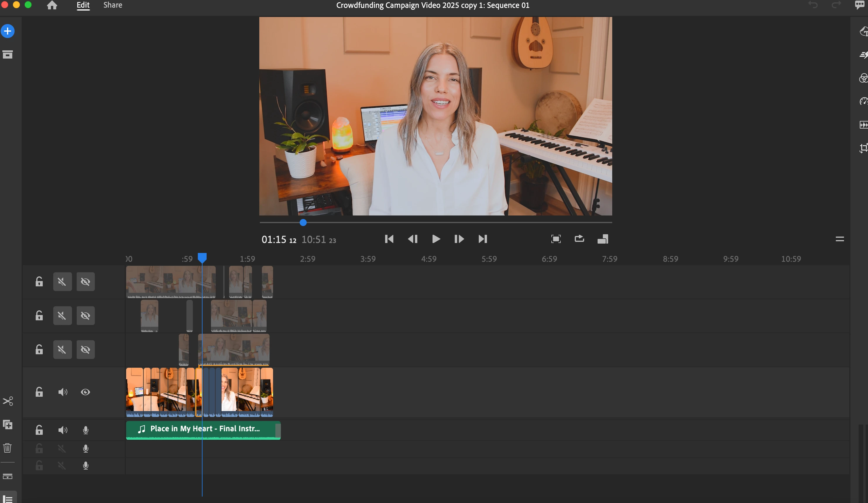Select the scissors split tool
The image size is (868, 503).
pos(8,401)
